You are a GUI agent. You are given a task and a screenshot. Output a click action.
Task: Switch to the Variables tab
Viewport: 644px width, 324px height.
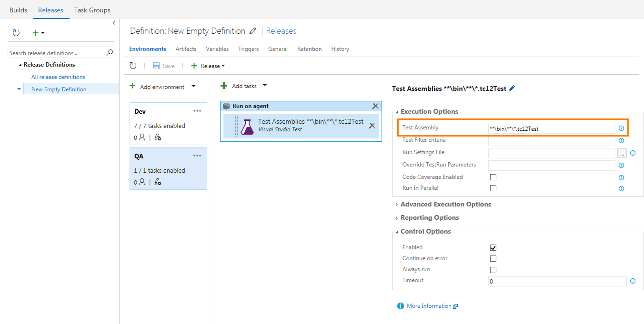coord(217,49)
